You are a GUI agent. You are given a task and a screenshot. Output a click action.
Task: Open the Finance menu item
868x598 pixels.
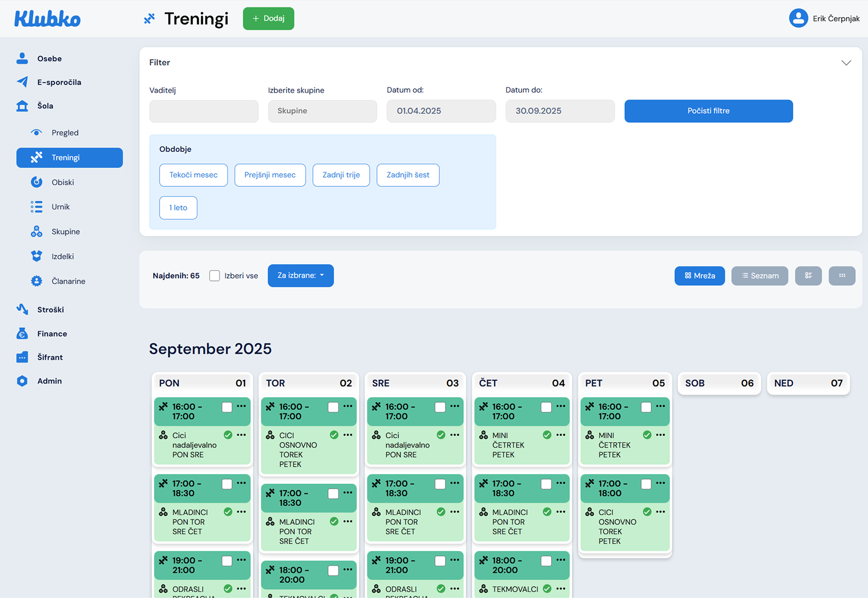pos(52,334)
